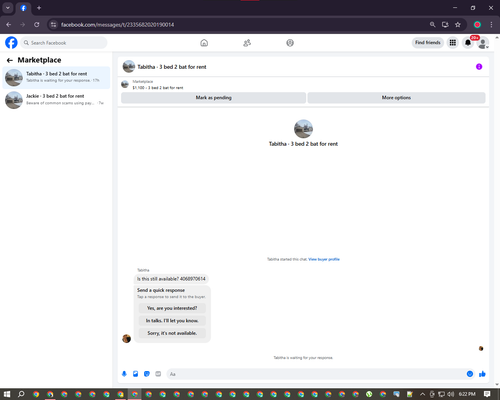Click the page scrollbar up arrow
The width and height of the screenshot is (500, 400).
click(x=497, y=37)
